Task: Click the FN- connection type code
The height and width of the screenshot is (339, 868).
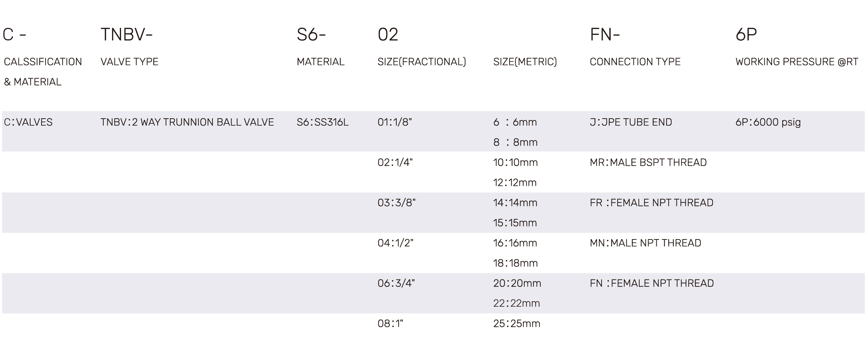Action: [x=605, y=35]
